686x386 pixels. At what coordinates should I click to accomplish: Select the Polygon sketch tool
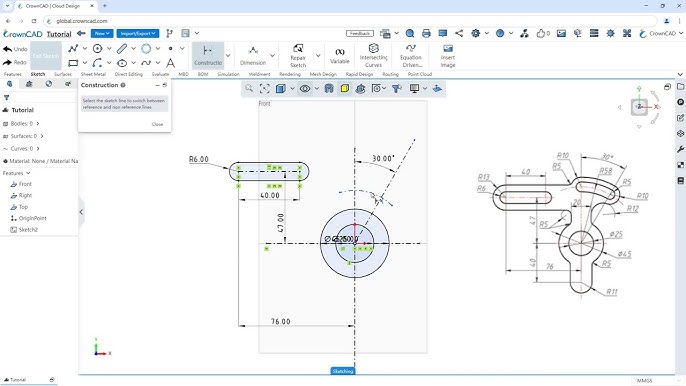[146, 49]
